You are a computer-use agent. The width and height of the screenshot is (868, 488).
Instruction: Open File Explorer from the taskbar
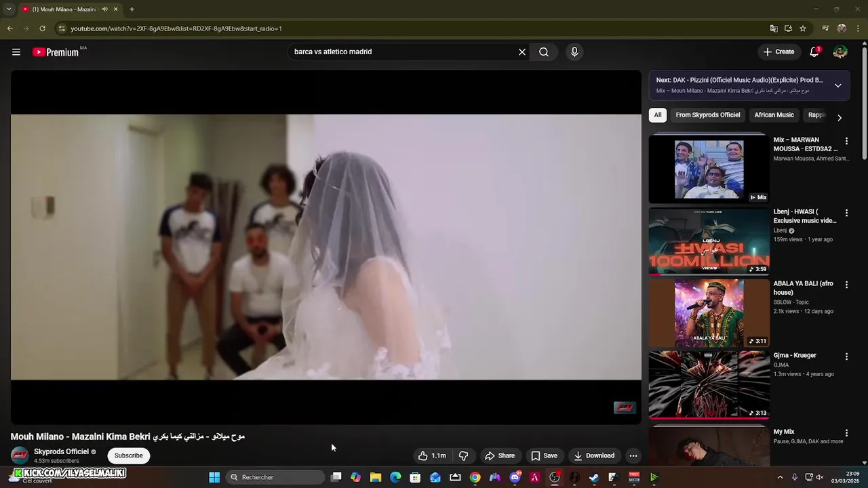click(376, 477)
